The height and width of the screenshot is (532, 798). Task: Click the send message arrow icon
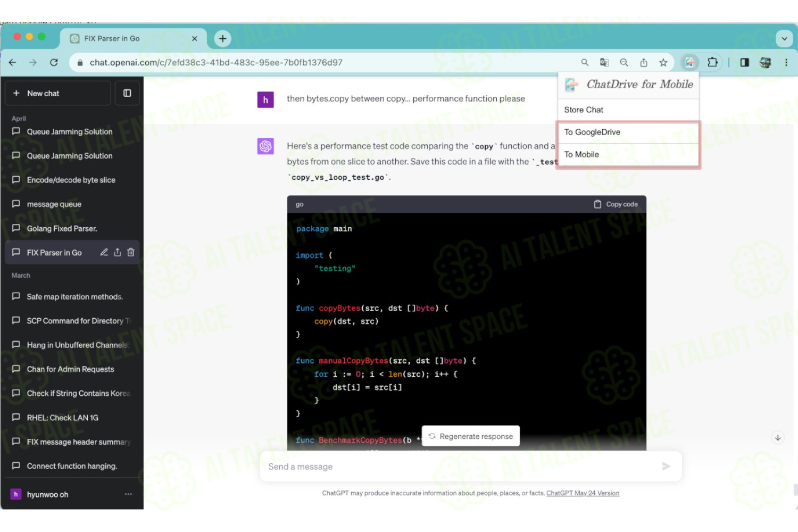(666, 467)
